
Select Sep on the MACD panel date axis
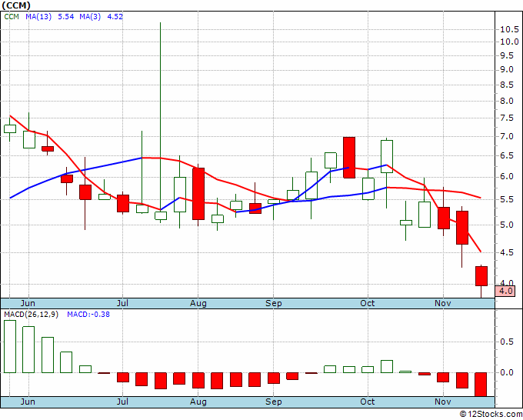click(x=274, y=402)
